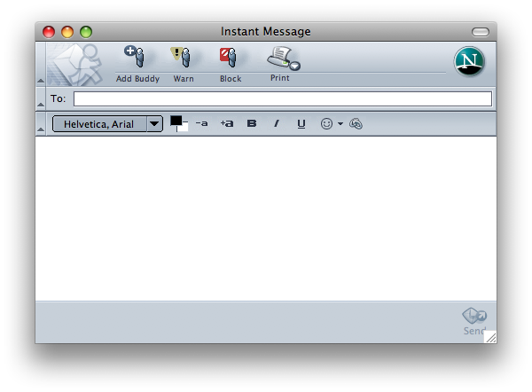Click in the message compose area
Screen dimensions: 532x392
click(x=266, y=217)
